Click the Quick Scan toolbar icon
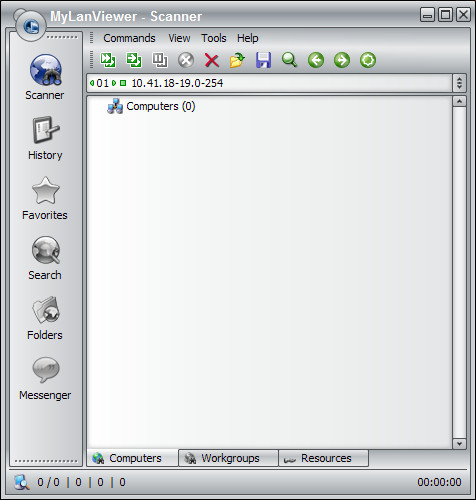476x500 pixels. [108, 60]
